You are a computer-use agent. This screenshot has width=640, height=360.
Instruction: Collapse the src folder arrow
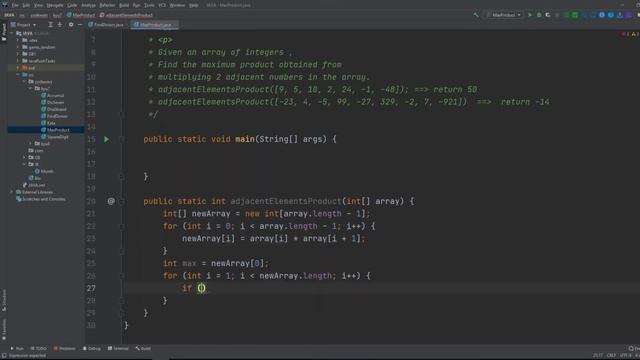[x=18, y=75]
